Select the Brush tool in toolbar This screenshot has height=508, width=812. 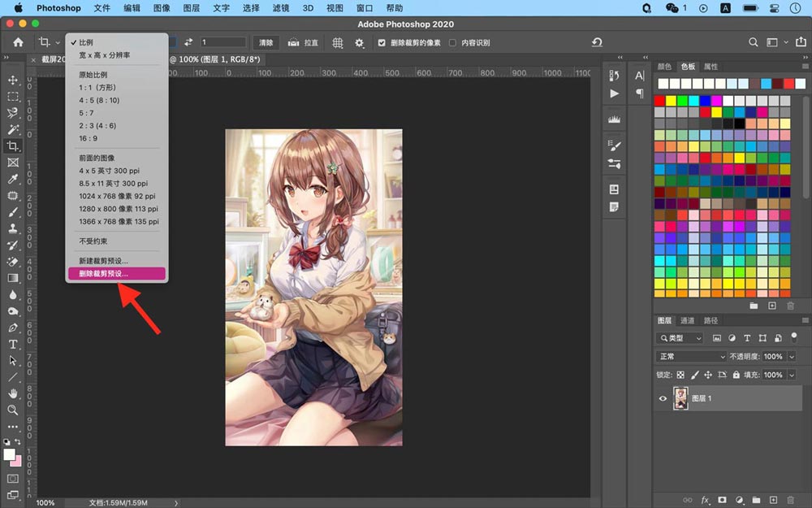click(x=13, y=212)
